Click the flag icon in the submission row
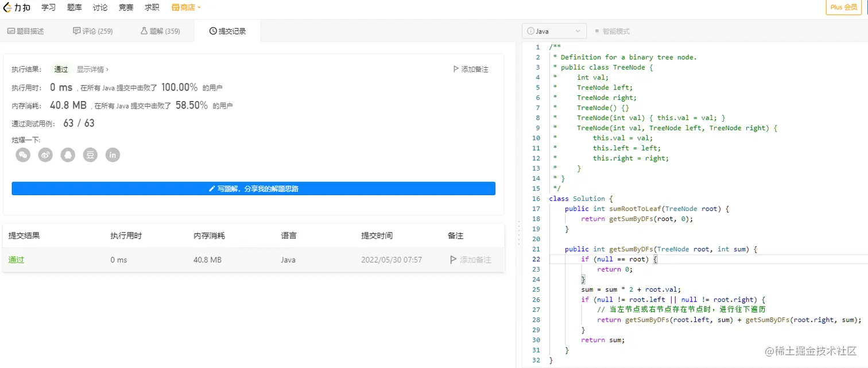 pyautogui.click(x=453, y=259)
